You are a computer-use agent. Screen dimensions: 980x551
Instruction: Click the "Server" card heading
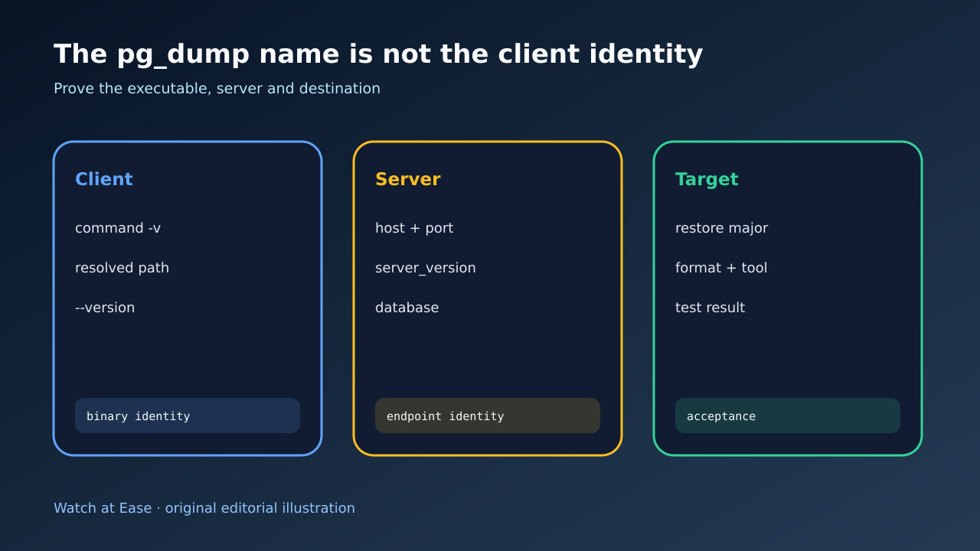click(x=408, y=179)
